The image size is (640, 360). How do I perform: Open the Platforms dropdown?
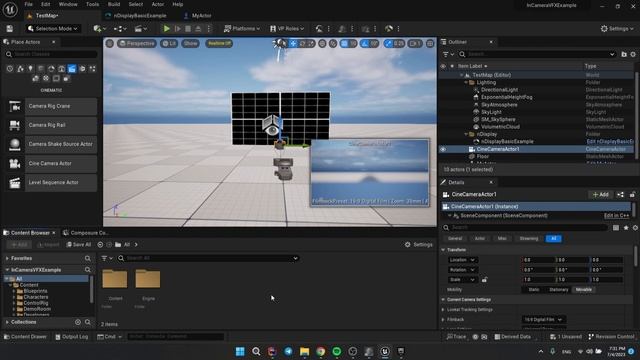242,29
